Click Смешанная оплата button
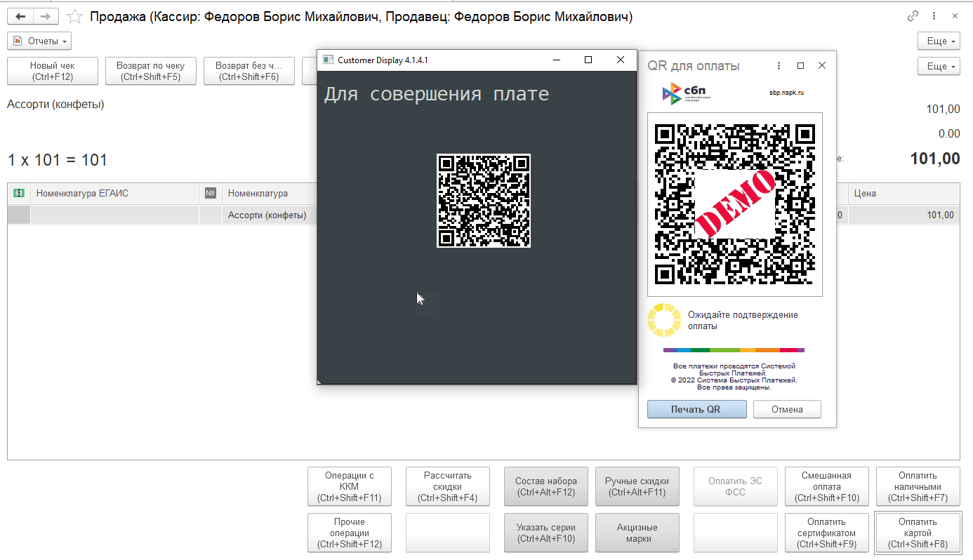The width and height of the screenshot is (973, 560). tap(827, 487)
